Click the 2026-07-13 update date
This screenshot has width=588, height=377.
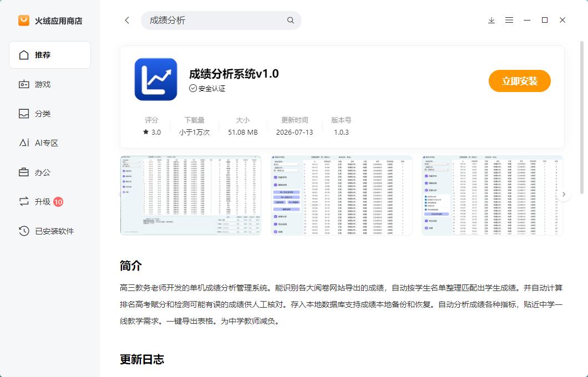pos(295,133)
